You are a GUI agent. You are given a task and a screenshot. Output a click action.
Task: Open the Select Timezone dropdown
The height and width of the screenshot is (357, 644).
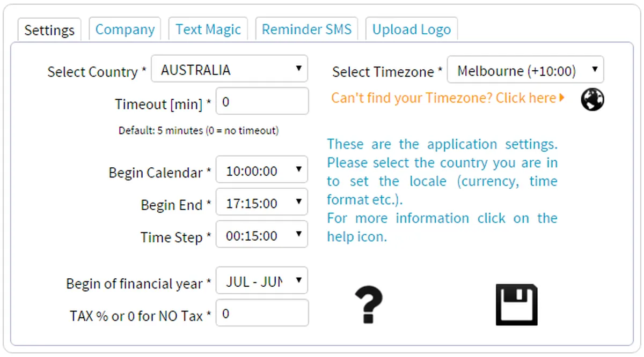[x=525, y=71]
